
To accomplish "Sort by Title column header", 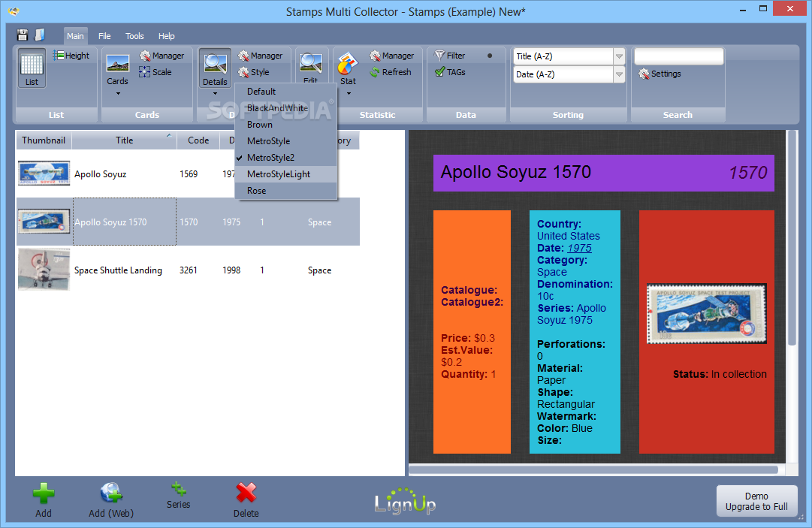I will (x=124, y=140).
